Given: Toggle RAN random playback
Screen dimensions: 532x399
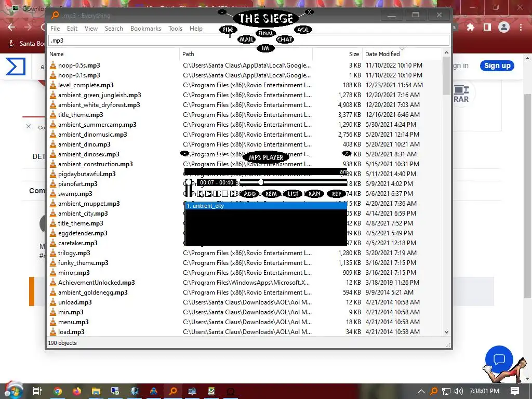Looking at the screenshot, I should pyautogui.click(x=314, y=194).
